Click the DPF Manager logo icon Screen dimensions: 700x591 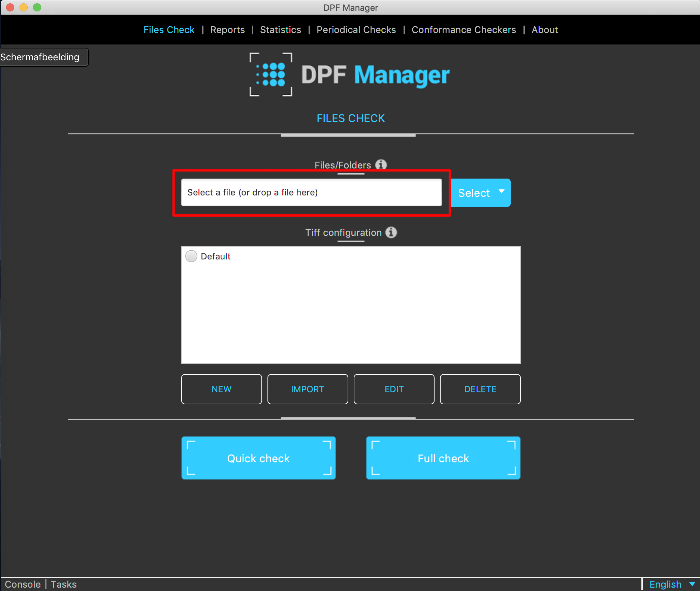271,74
